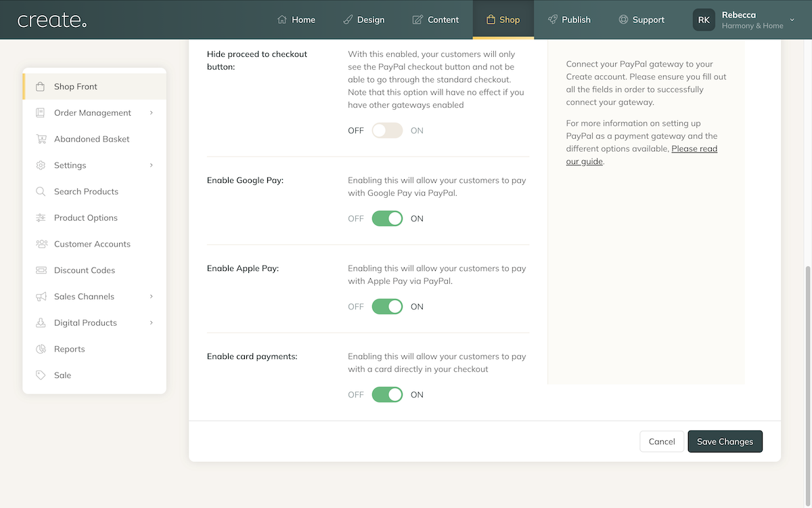The width and height of the screenshot is (812, 508).
Task: Click the RK avatar badge
Action: pyautogui.click(x=704, y=20)
